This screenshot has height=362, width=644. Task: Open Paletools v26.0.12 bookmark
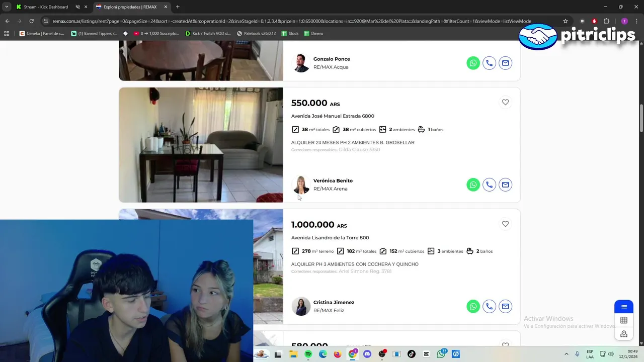[x=256, y=33]
